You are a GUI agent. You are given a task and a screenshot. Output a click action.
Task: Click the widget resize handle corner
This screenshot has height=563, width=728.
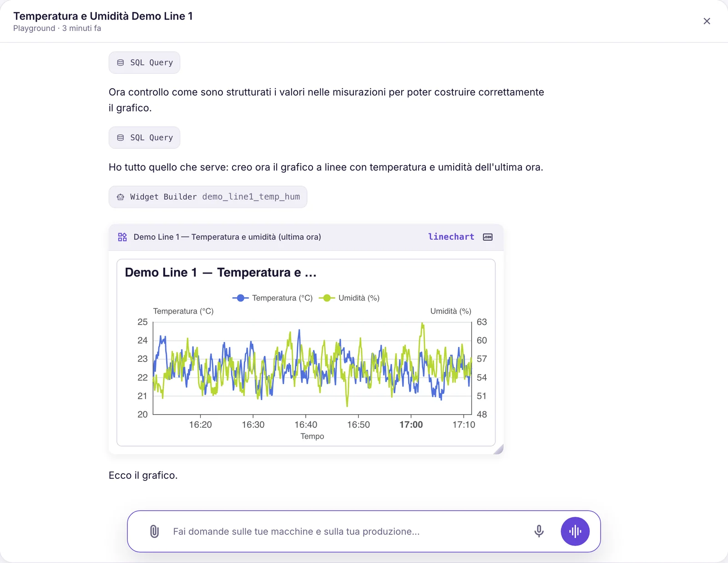coord(499,450)
